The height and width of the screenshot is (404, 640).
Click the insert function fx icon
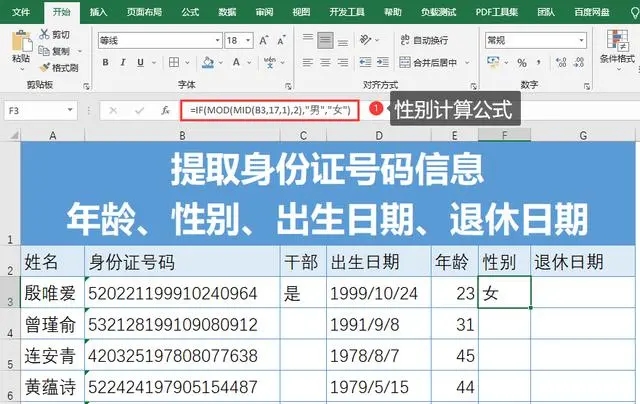(x=165, y=111)
